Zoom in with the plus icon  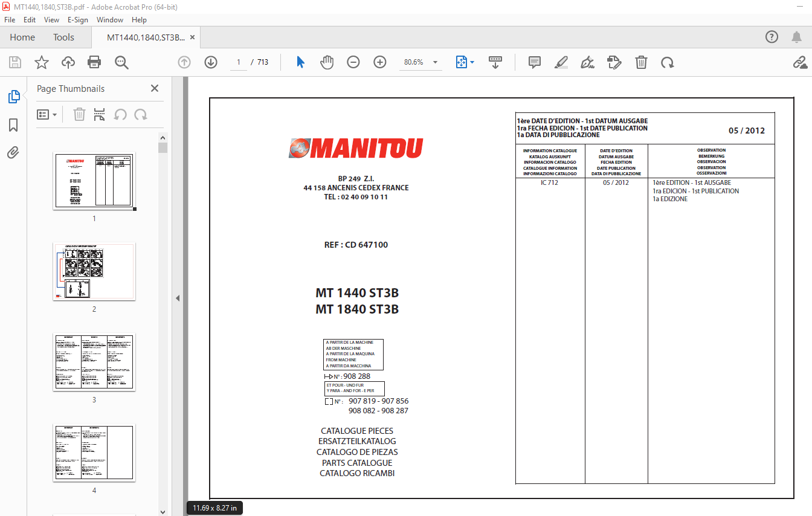coord(380,62)
